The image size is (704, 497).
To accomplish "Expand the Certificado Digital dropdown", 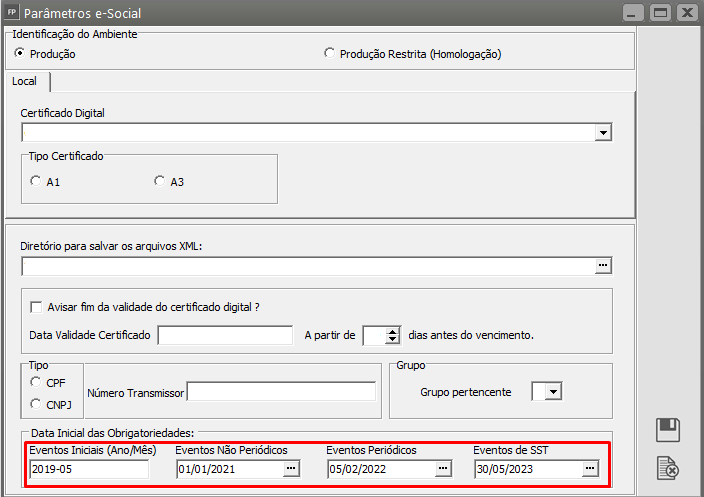I will tap(602, 132).
